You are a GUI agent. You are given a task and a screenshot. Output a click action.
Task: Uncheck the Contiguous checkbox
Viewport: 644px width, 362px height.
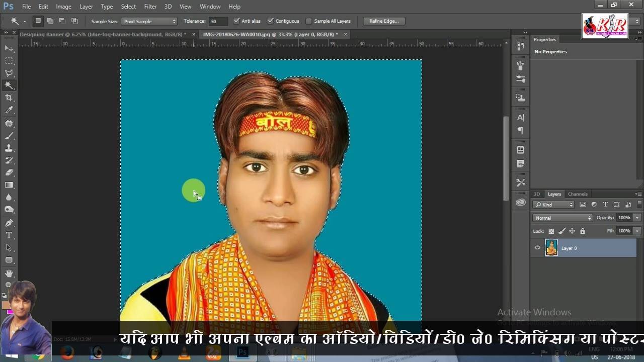click(271, 21)
